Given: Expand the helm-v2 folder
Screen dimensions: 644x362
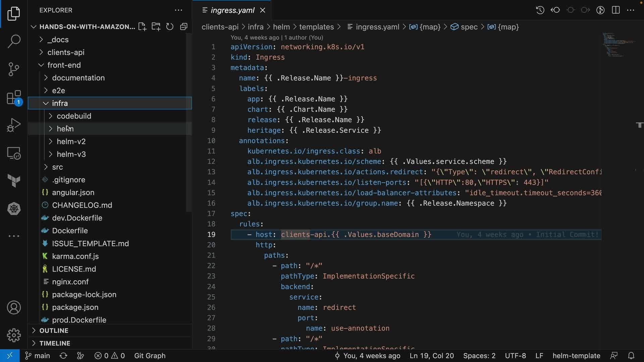Looking at the screenshot, I should (x=71, y=141).
